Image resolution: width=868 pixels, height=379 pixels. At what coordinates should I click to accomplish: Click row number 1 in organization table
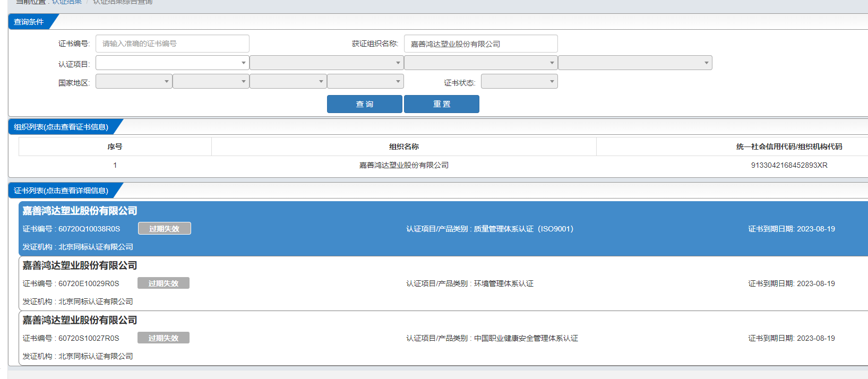point(115,165)
